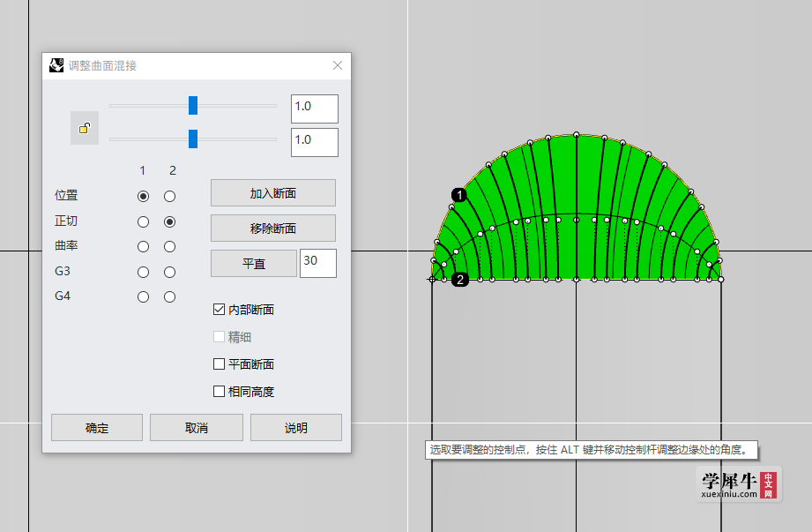
Task: Click the bottom-right corner control point
Action: 721,280
